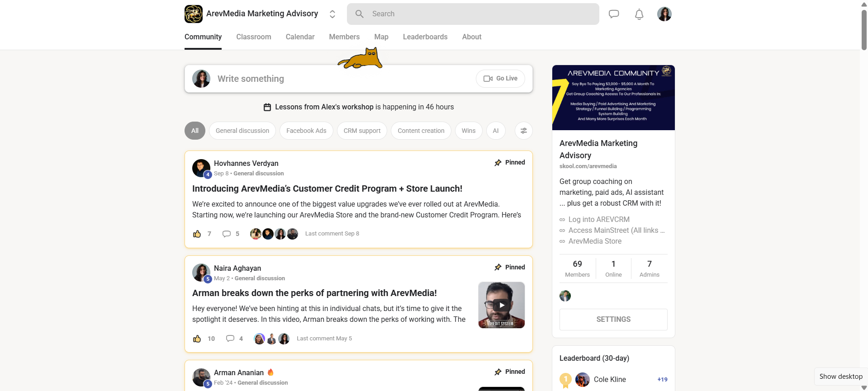Open the Leaderboards tab
Viewport: 868px width, 391px height.
[425, 37]
